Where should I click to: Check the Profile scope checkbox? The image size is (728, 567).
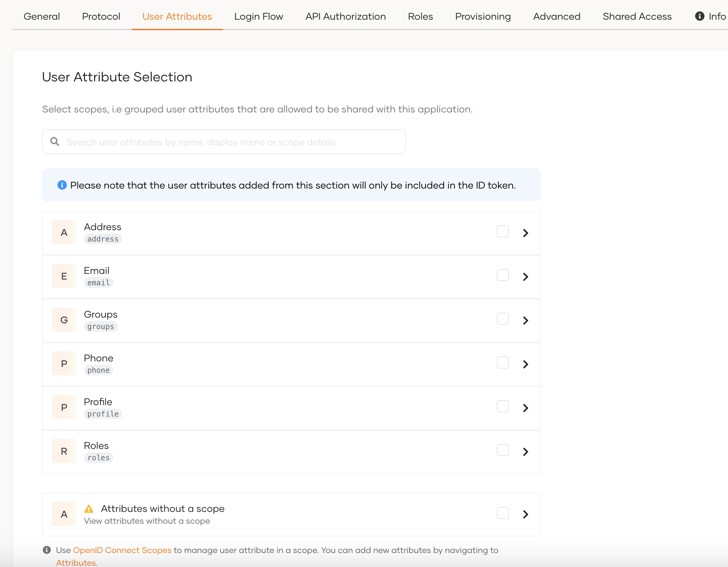click(x=503, y=406)
